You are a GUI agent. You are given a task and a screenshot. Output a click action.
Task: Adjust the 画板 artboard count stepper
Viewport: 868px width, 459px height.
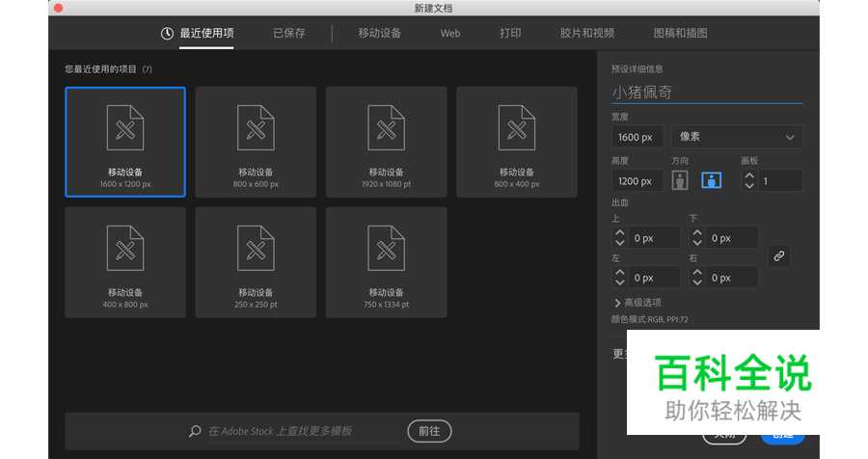749,180
